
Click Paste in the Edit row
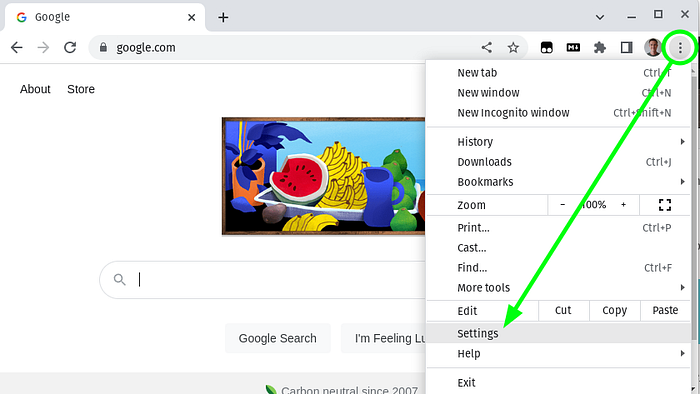665,311
